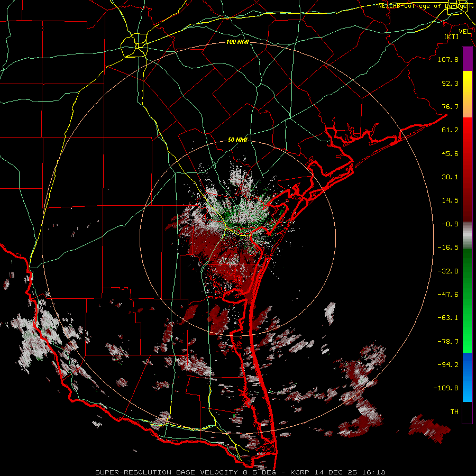This screenshot has height=476, width=476.
Task: Click the -63.1 velocity scale value
Action: pos(448,318)
